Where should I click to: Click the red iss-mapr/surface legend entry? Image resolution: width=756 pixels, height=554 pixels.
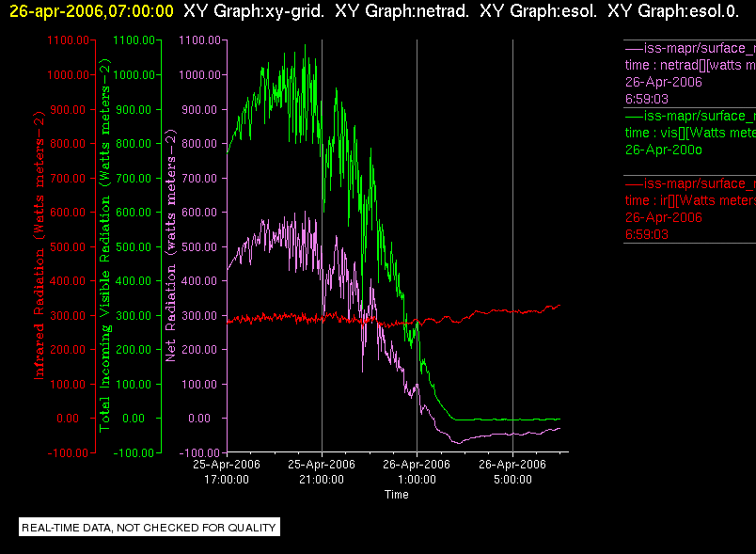[690, 183]
